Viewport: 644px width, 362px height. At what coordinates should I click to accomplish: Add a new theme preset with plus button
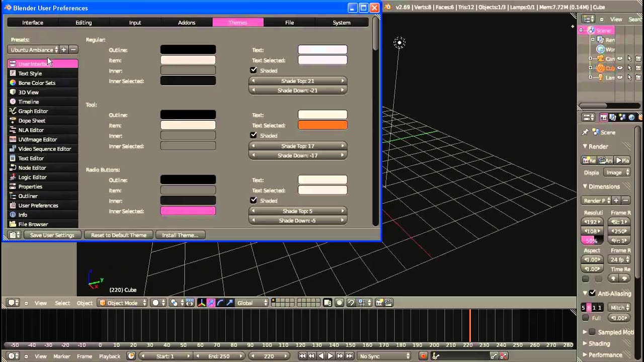pos(64,50)
